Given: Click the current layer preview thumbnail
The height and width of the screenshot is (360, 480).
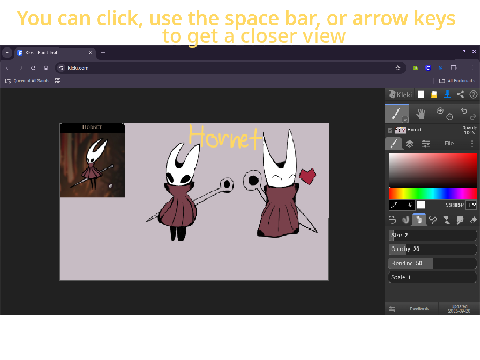Looking at the screenshot, I should [400, 130].
